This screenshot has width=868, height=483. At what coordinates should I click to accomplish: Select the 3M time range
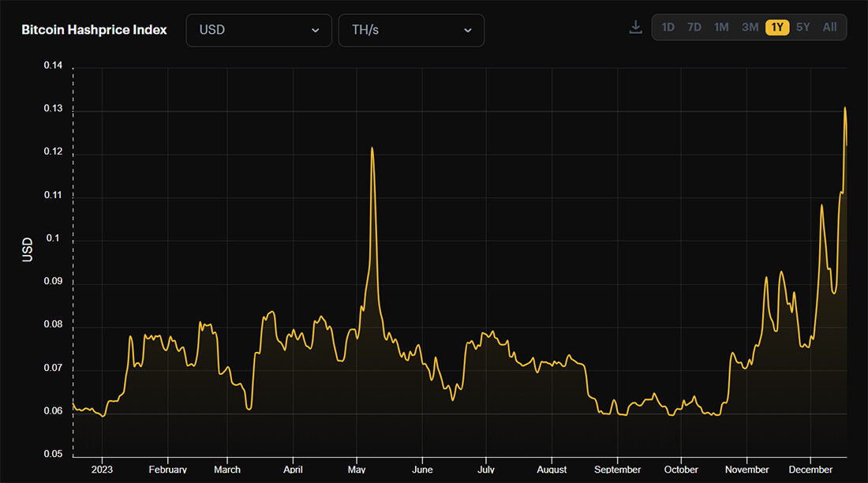750,27
